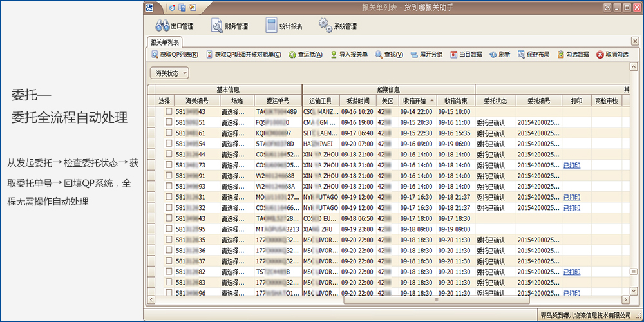Image resolution: width=644 pixels, height=322 pixels.
Task: Tick checkbox for row with 09-18 06:50 arrival
Action: 169,218
